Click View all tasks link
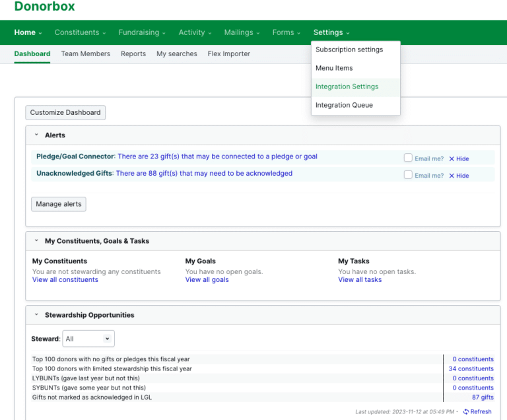 click(x=360, y=279)
